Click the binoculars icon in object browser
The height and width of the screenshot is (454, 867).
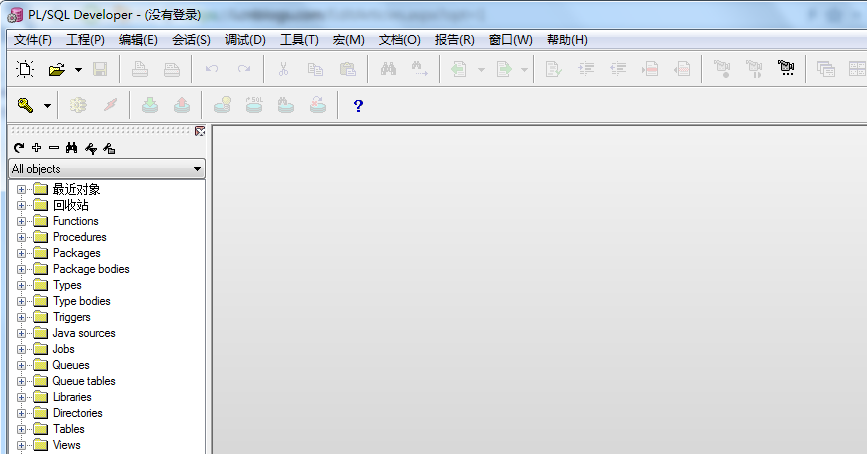click(x=71, y=148)
